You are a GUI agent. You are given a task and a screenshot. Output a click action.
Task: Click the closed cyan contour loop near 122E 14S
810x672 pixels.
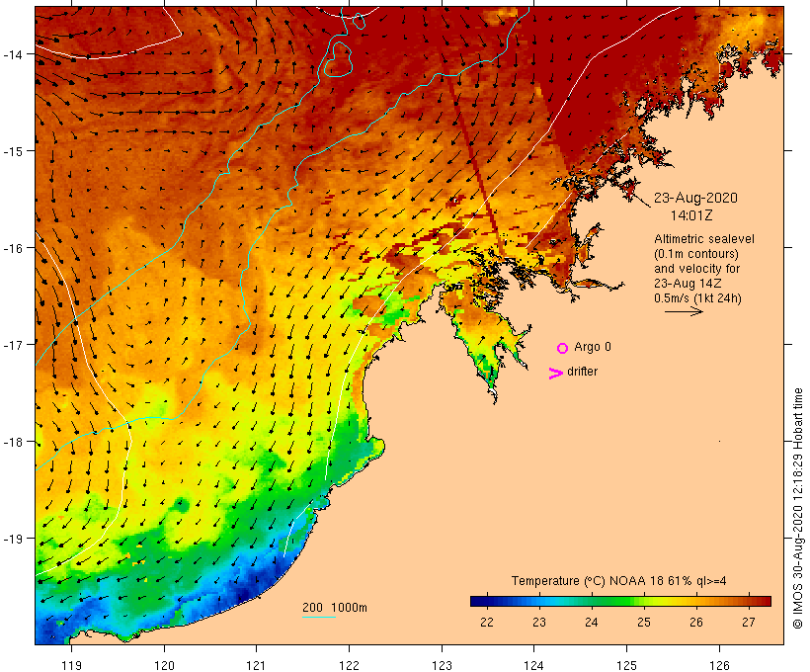pyautogui.click(x=338, y=59)
